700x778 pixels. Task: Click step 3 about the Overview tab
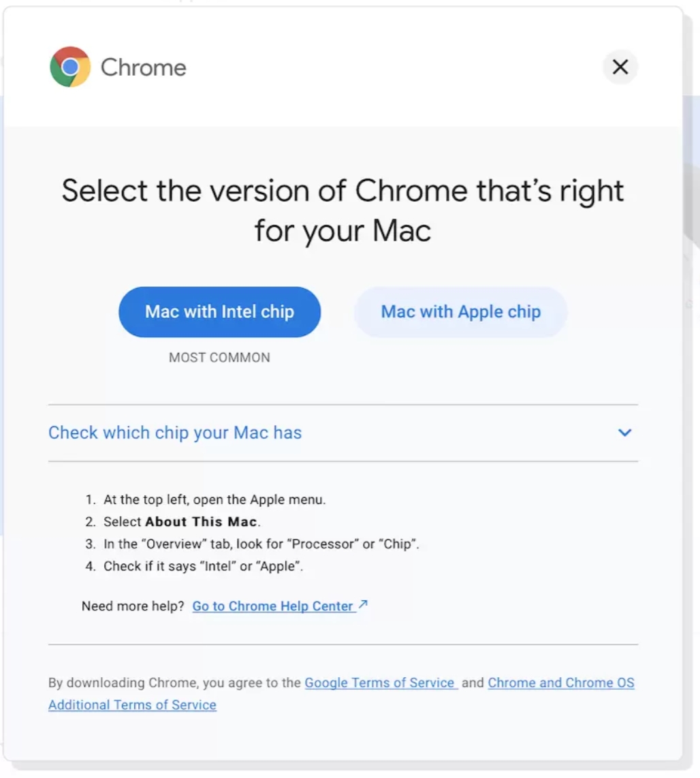pos(260,544)
